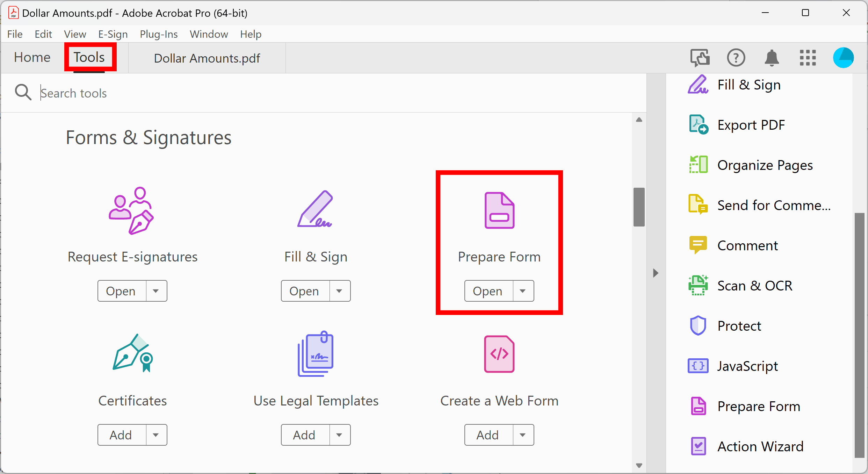Click the Organize Pages sidebar item

pyautogui.click(x=765, y=165)
